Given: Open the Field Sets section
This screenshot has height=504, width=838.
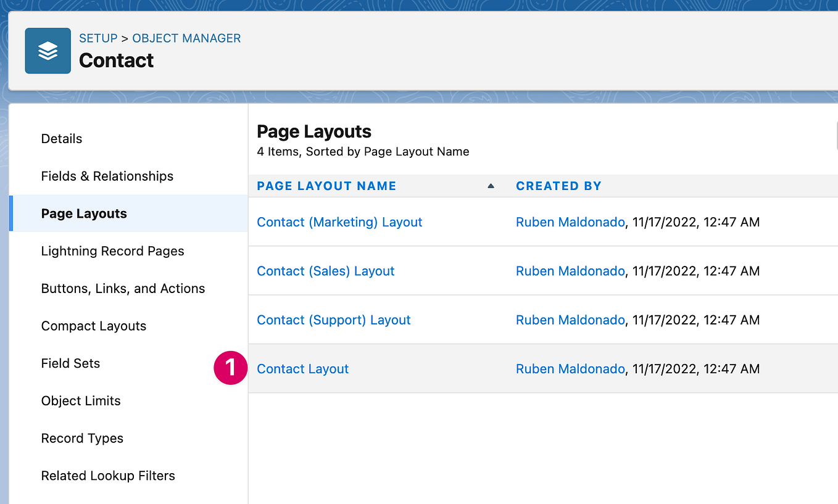Looking at the screenshot, I should click(x=70, y=363).
